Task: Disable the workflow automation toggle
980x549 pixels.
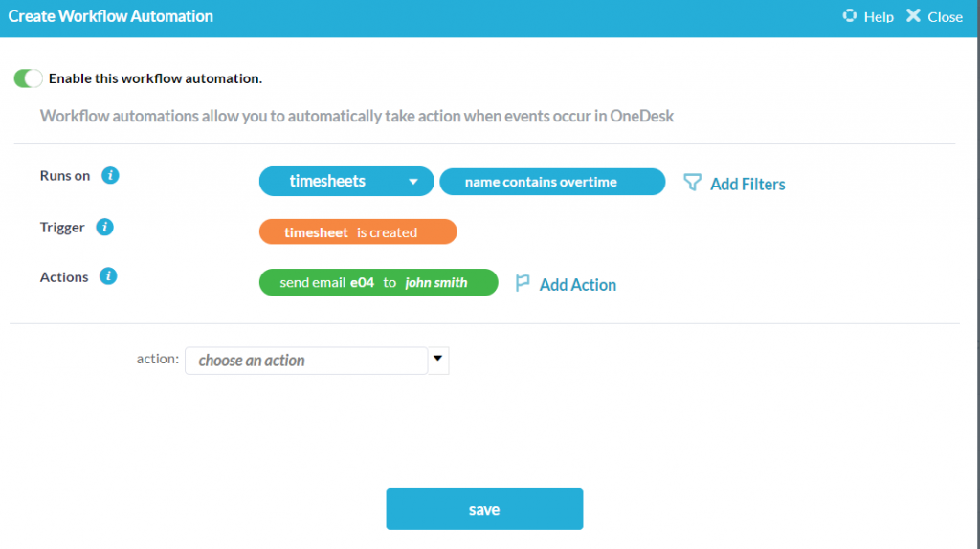Action: [29, 78]
